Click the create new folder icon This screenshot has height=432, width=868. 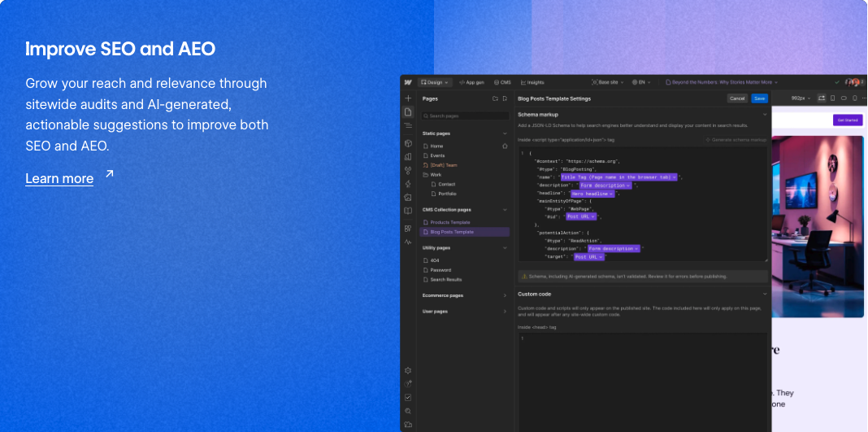point(495,98)
